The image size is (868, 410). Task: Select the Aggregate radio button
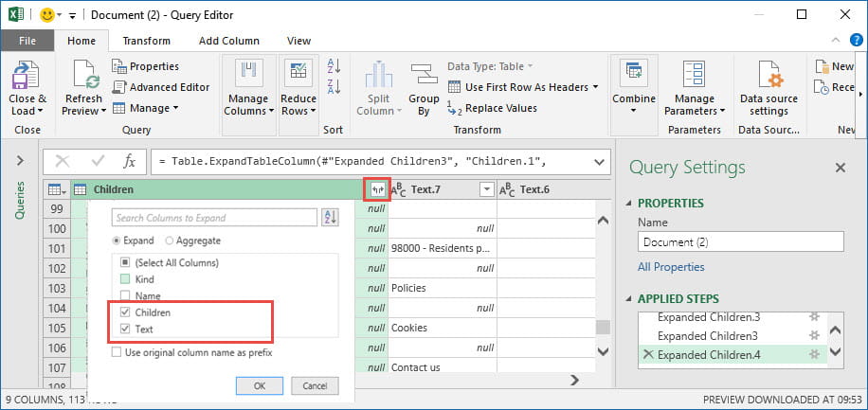pyautogui.click(x=170, y=241)
